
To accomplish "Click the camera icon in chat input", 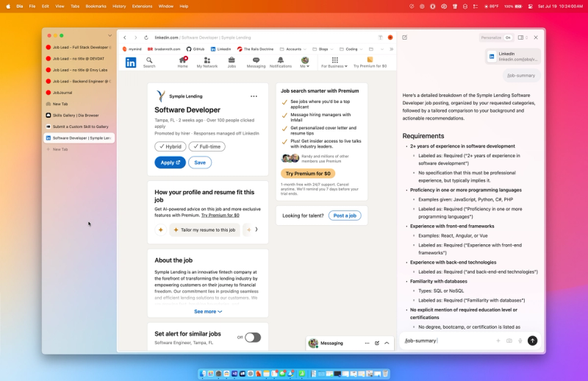I will point(509,341).
